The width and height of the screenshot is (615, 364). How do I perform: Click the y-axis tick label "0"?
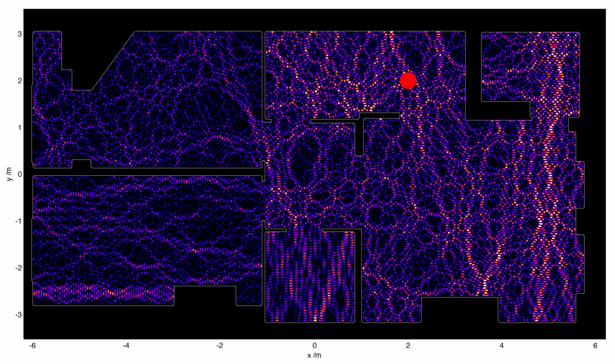(x=19, y=174)
